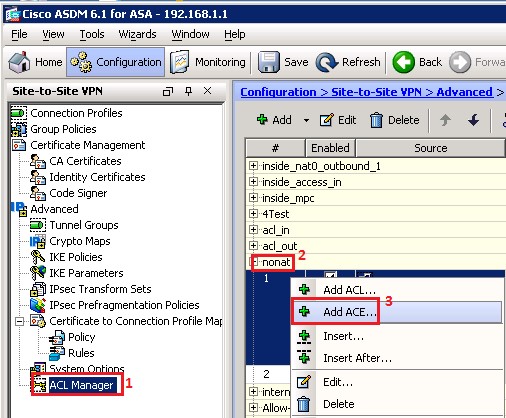The width and height of the screenshot is (506, 418).
Task: Open the File menu
Action: coord(19,34)
